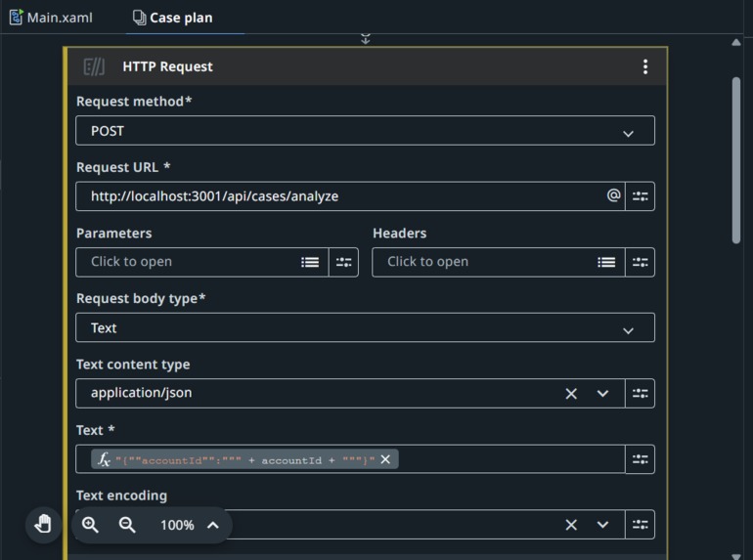
Task: Click the insert connector arrow above HTTP Request
Action: pos(366,38)
